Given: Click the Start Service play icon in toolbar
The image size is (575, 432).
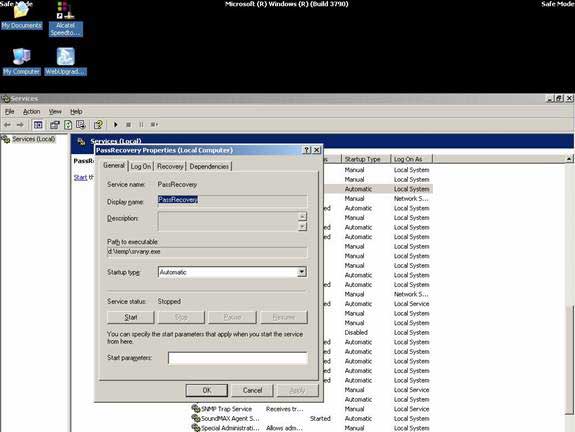Looking at the screenshot, I should pyautogui.click(x=116, y=125).
